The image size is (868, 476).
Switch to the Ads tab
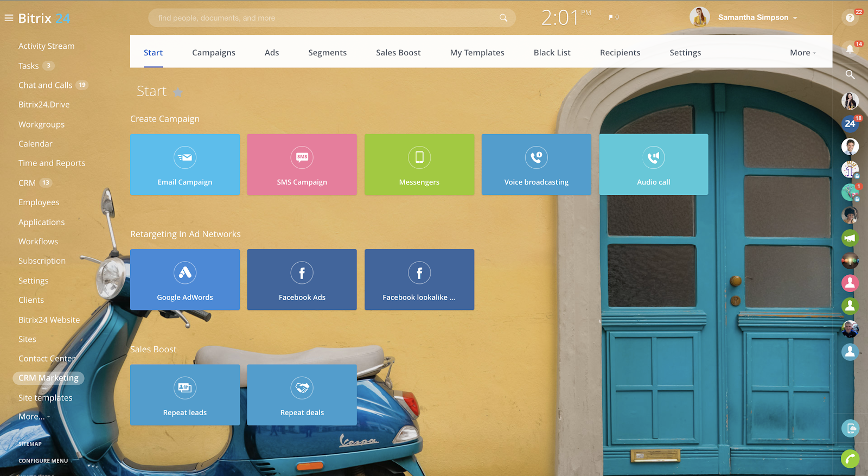(272, 53)
